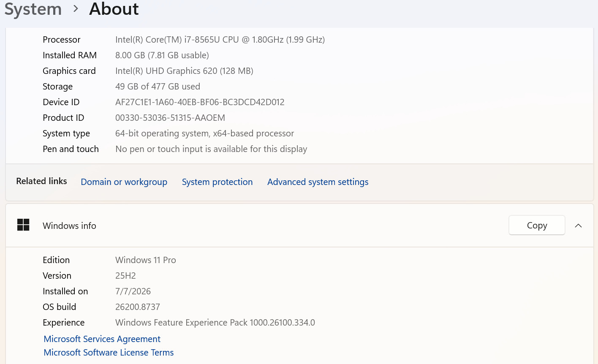Select the Windows 11 Pro edition value

[146, 260]
